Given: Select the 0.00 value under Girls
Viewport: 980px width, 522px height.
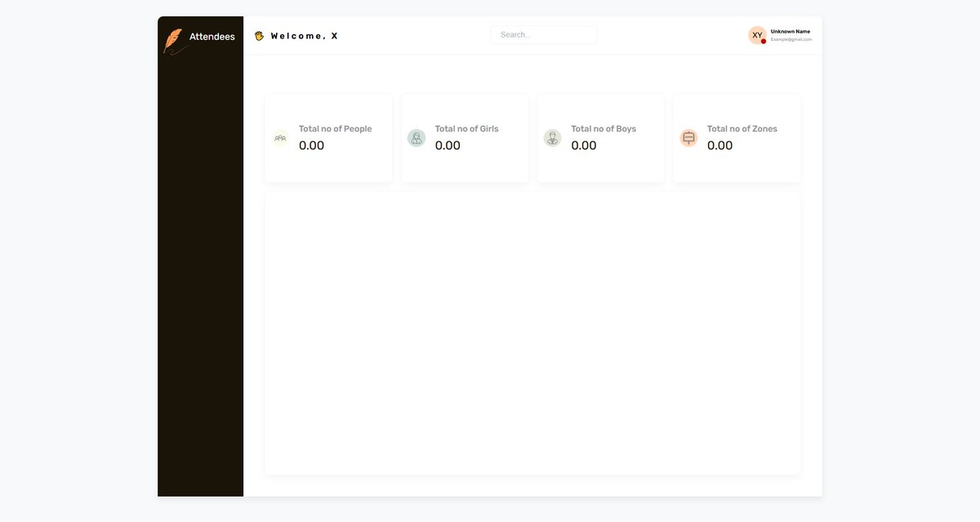Looking at the screenshot, I should coord(448,145).
